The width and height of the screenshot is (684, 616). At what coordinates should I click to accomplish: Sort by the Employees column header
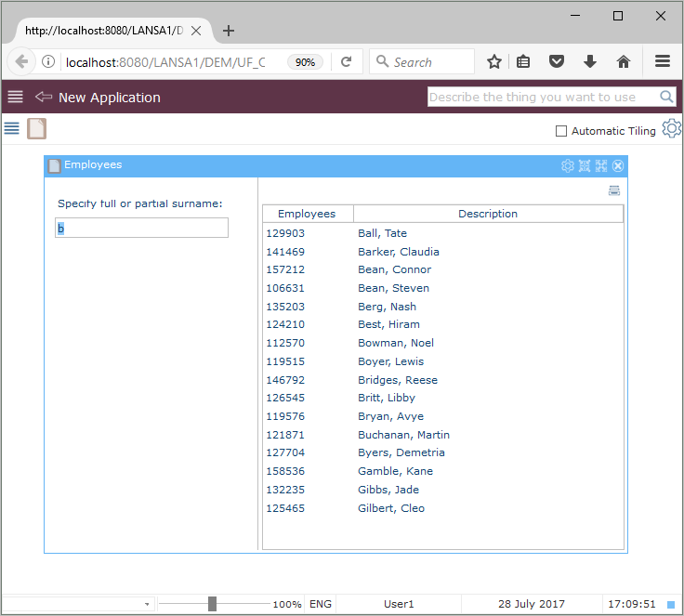[x=307, y=214]
